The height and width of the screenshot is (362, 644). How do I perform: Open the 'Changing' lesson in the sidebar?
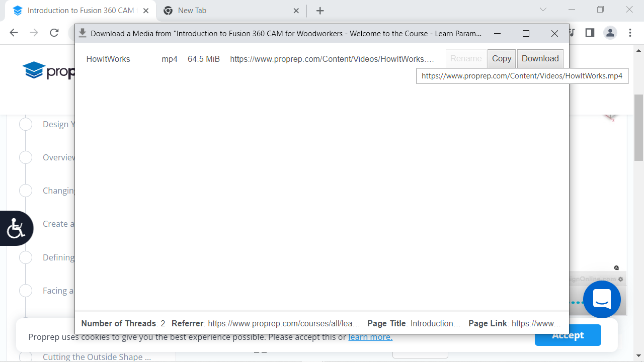point(59,191)
